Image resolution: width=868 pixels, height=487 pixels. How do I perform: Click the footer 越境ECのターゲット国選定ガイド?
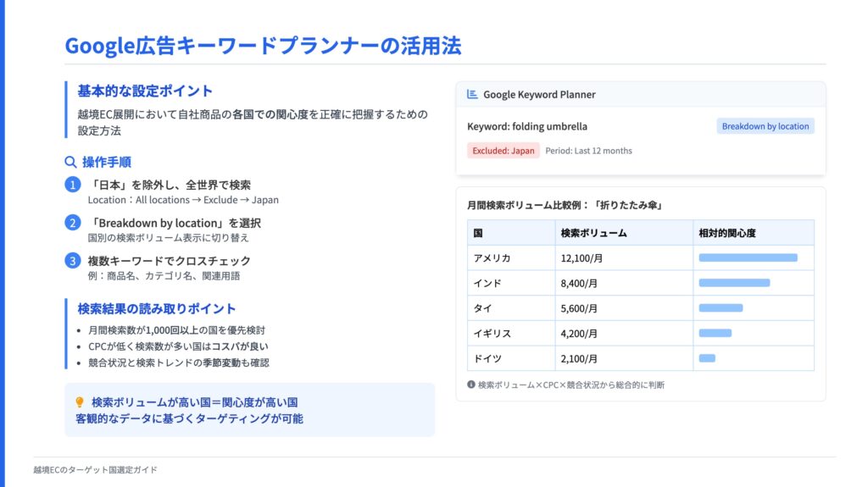tap(95, 470)
